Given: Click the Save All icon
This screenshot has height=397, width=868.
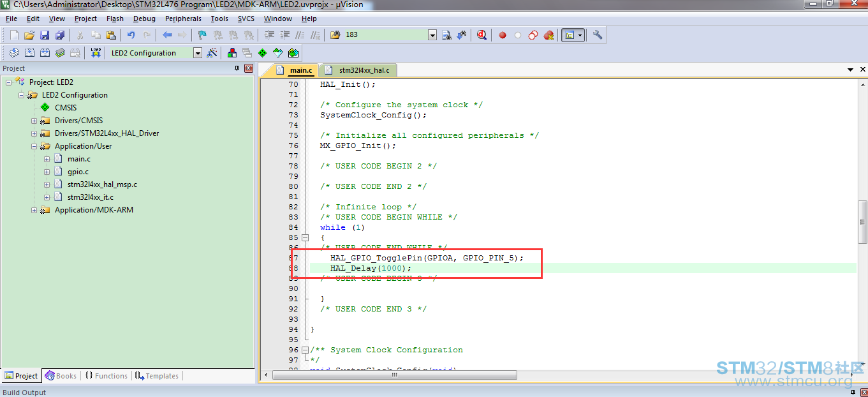Looking at the screenshot, I should pyautogui.click(x=60, y=35).
